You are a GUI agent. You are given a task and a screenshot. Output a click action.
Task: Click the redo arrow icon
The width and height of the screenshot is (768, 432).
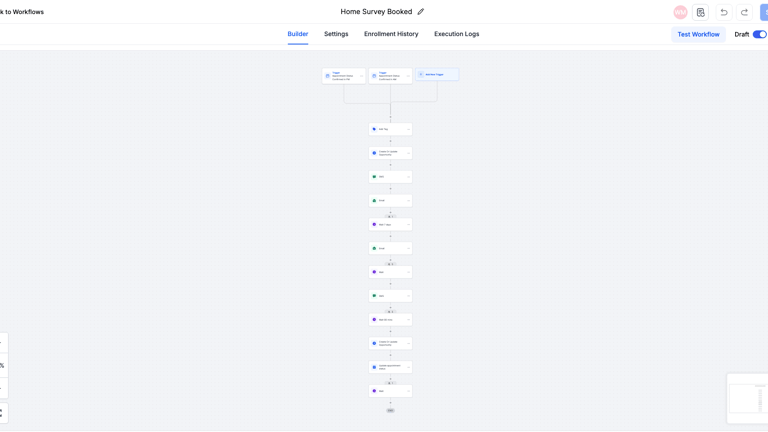(744, 12)
